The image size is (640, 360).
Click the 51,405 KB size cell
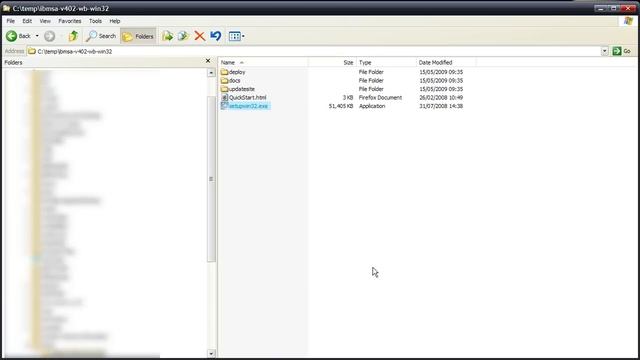pos(341,106)
